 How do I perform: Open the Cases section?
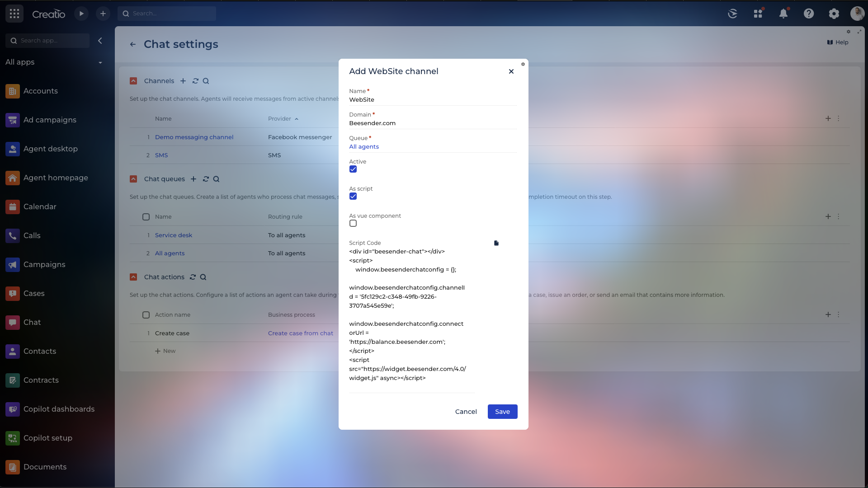[x=34, y=294]
